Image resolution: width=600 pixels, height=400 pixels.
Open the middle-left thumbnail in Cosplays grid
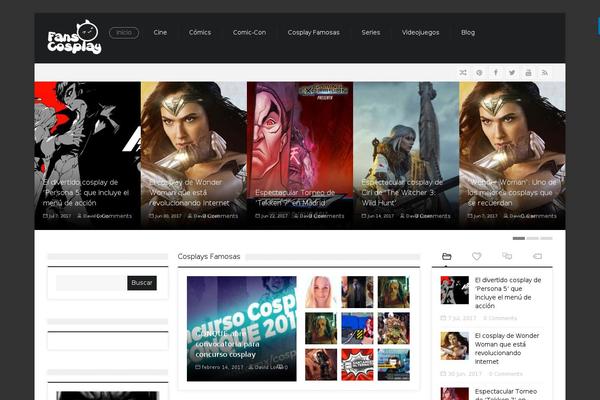coord(321,328)
